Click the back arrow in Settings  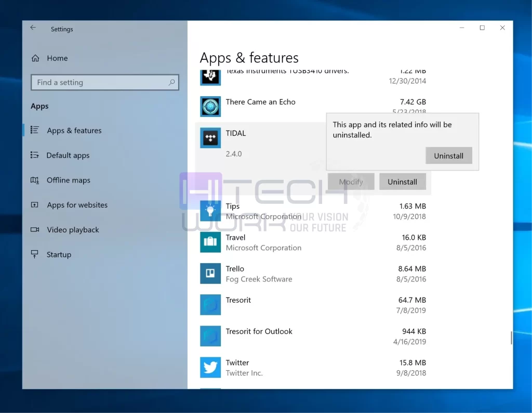pyautogui.click(x=33, y=28)
